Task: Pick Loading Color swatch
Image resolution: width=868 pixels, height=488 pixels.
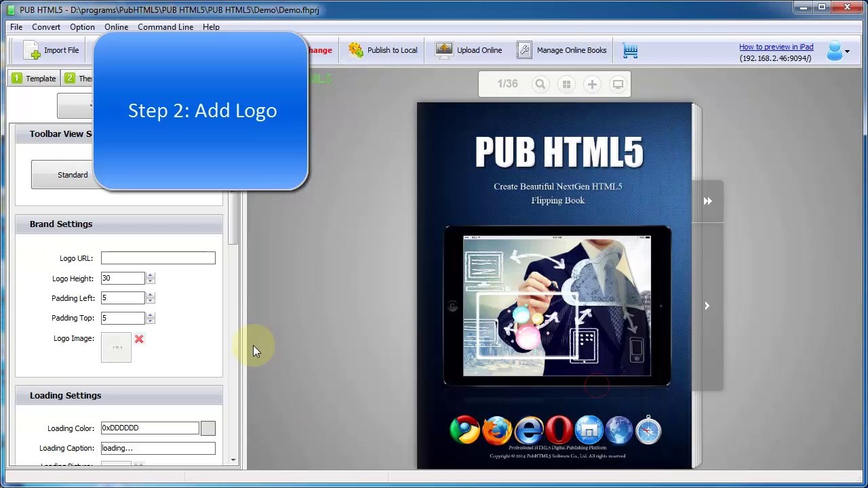Action: coord(208,428)
